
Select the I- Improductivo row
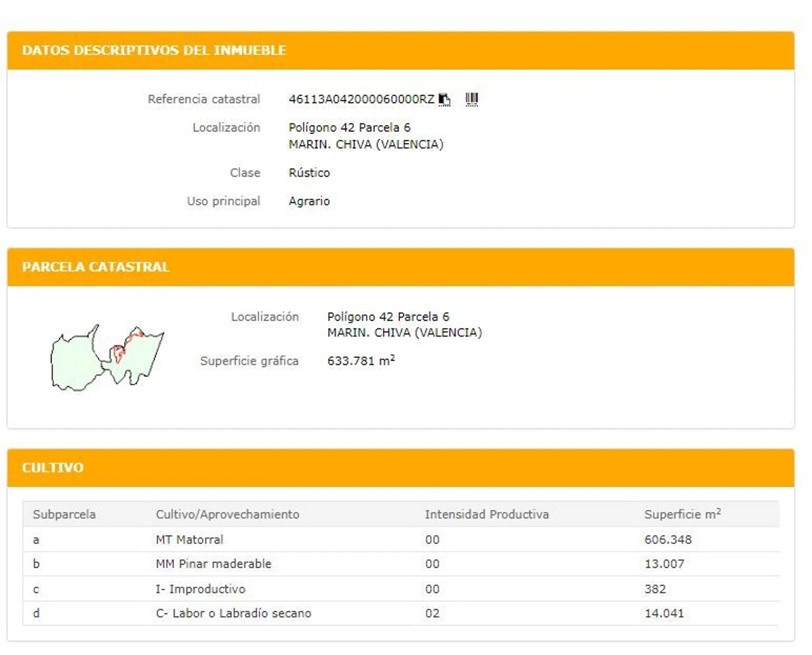coord(200,589)
